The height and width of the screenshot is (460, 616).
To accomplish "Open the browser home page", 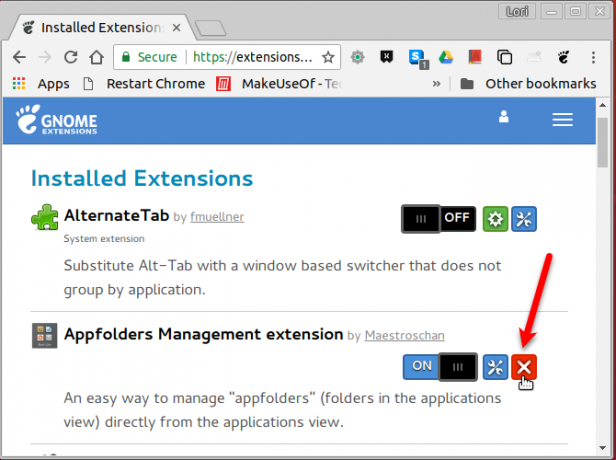I will (x=96, y=57).
